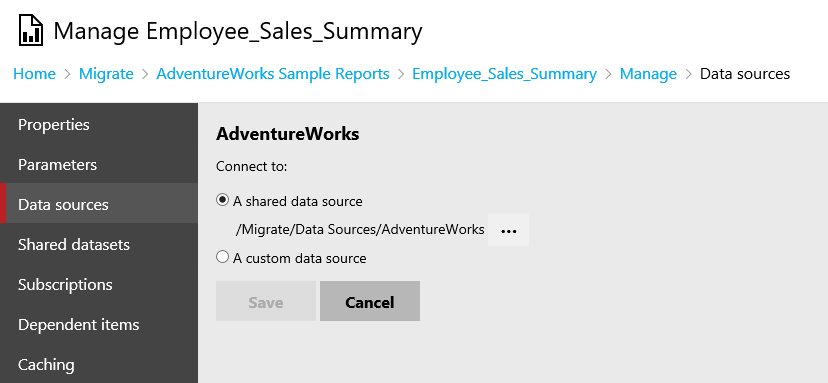The width and height of the screenshot is (828, 383).
Task: Select the 'A shared data source' radio button
Action: 222,201
